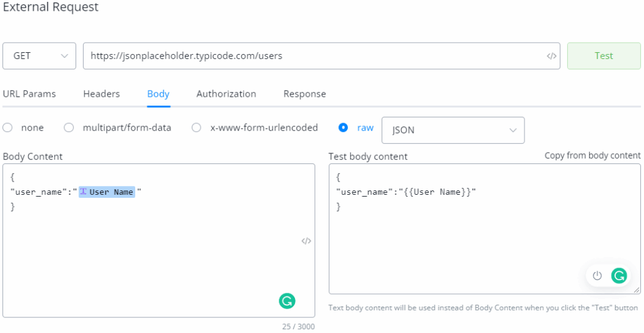Click into the request URL field
Viewport: 644px width, 333px height.
pyautogui.click(x=314, y=56)
